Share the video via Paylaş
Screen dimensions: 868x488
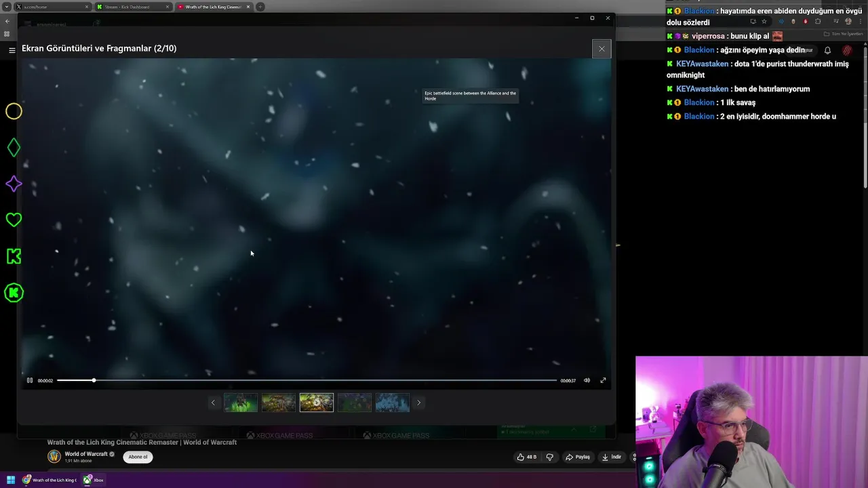tap(578, 457)
